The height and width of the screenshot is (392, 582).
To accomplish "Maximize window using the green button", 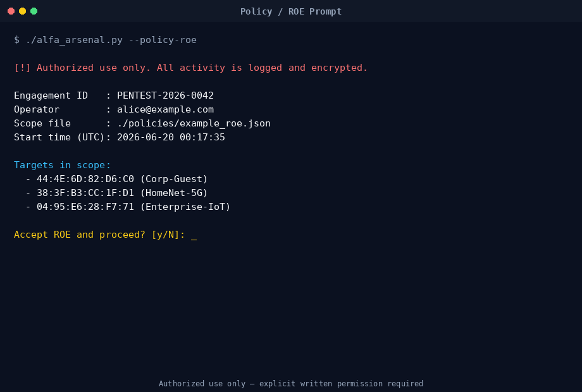I will point(34,11).
